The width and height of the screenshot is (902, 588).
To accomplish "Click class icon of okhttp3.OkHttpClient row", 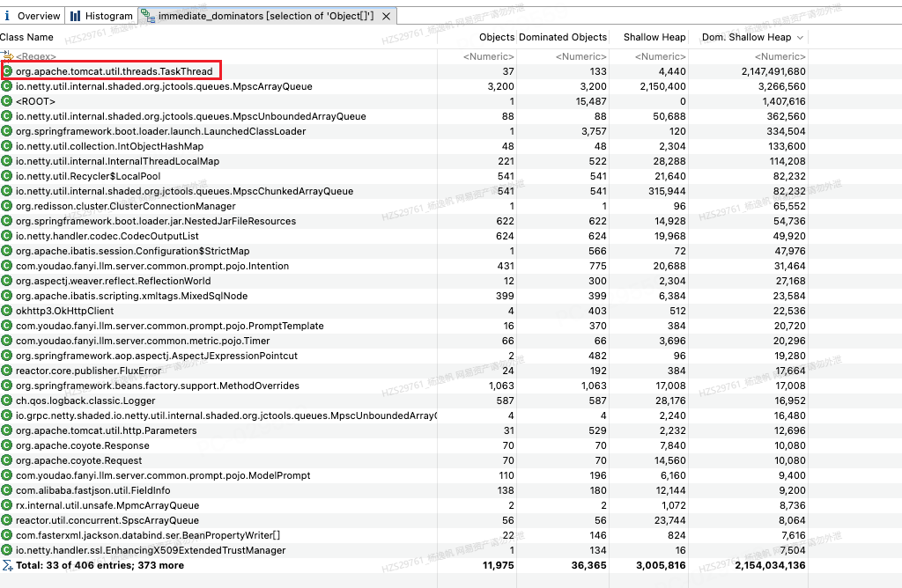I will click(x=7, y=311).
